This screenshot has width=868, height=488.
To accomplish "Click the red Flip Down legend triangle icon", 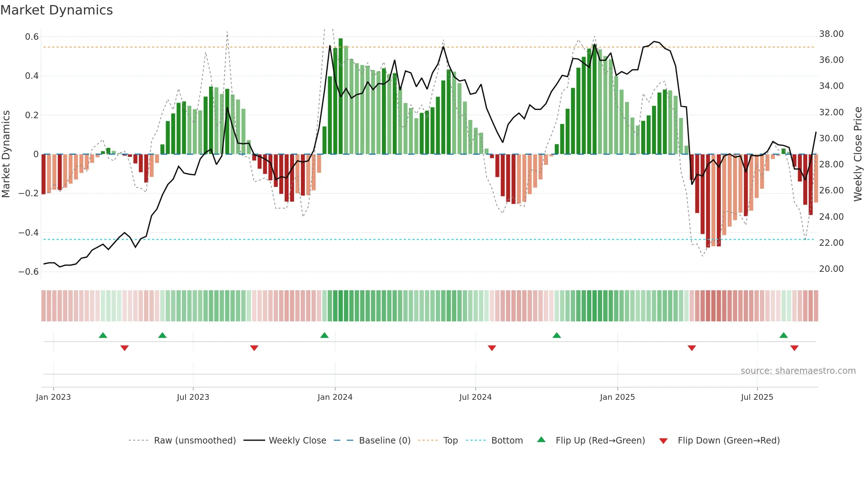I will click(663, 441).
